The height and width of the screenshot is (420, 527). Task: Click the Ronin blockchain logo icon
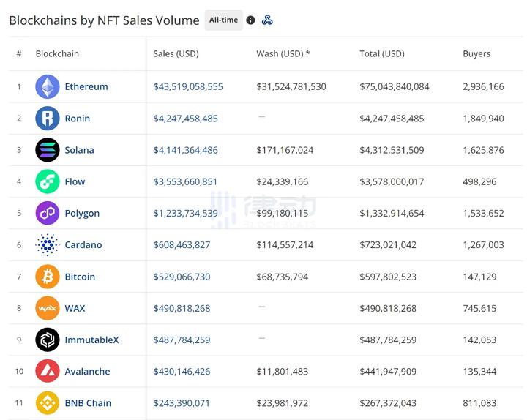48,119
